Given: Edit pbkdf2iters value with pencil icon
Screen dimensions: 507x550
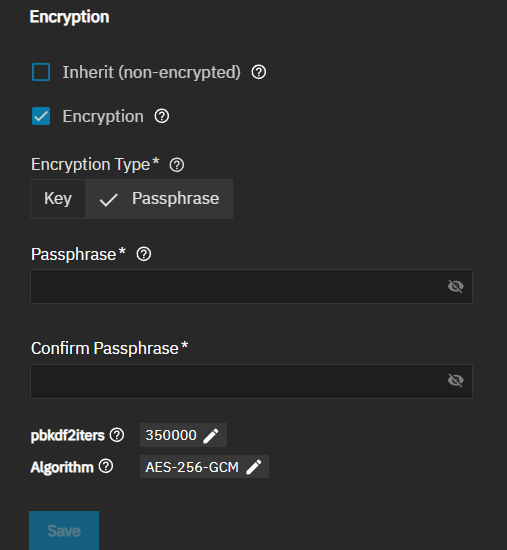Looking at the screenshot, I should click(211, 436).
